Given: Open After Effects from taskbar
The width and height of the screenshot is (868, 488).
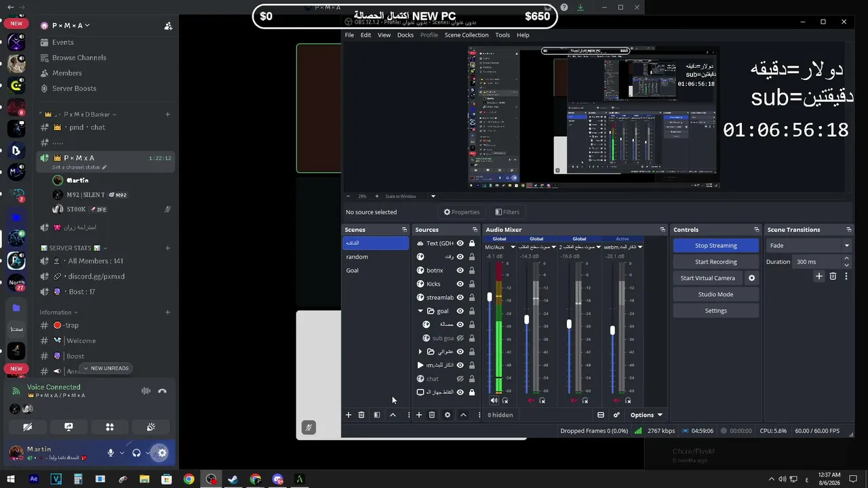Looking at the screenshot, I should 34,479.
